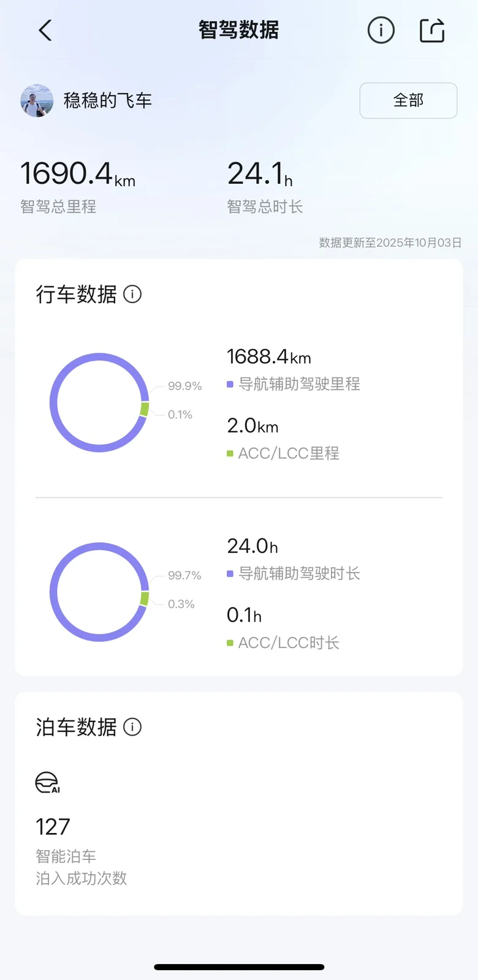
Task: Click info icon beside 泊车数据
Action: point(132,727)
